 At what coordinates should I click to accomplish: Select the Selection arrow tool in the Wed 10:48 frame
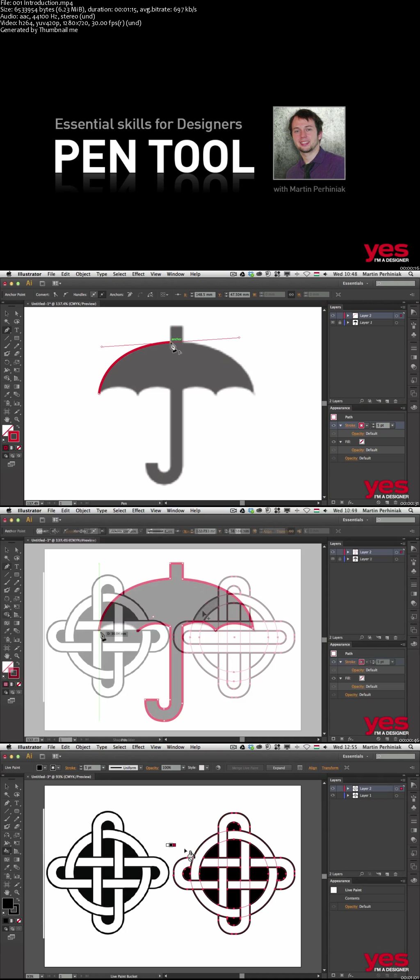click(7, 314)
